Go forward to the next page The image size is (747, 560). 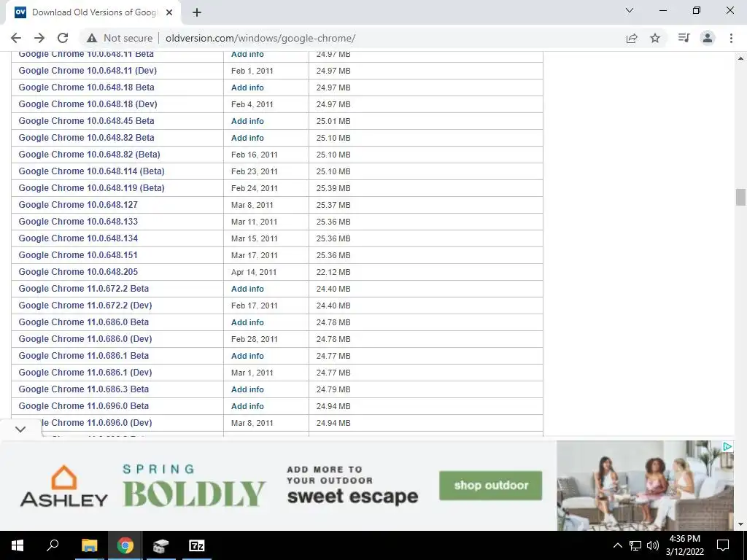[39, 38]
